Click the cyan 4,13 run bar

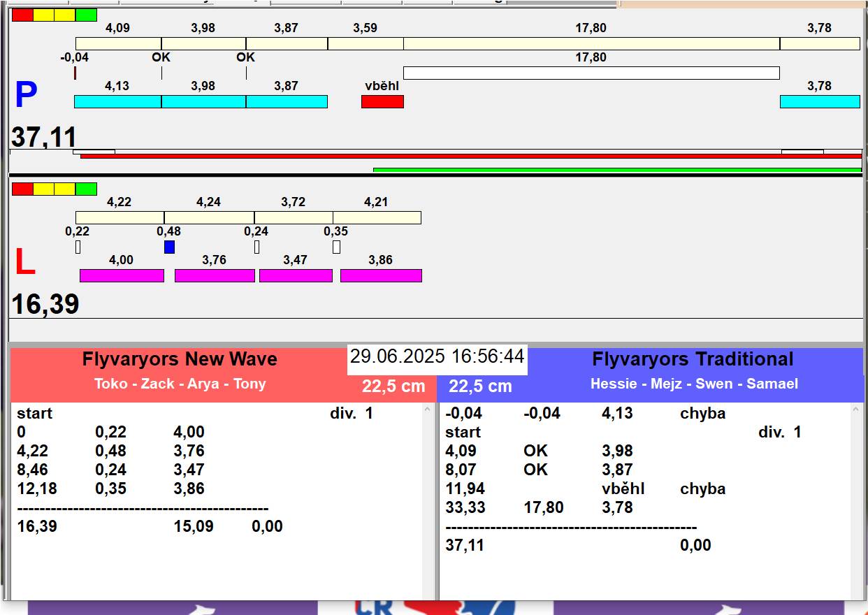[117, 102]
